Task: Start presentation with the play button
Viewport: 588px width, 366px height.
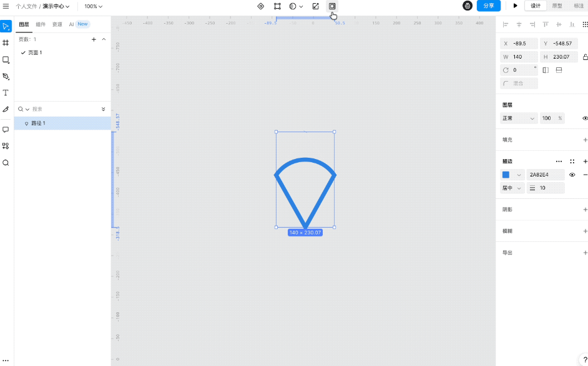Action: coord(515,6)
